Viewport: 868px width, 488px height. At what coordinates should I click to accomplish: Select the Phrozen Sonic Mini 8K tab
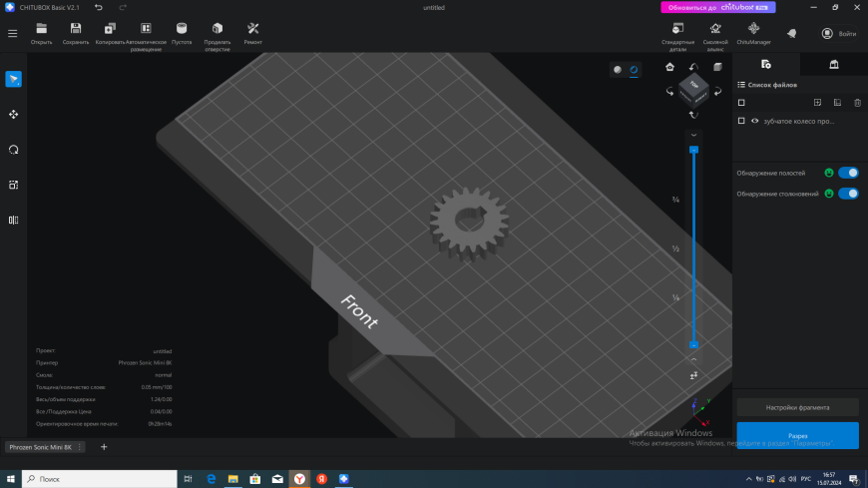coord(40,447)
